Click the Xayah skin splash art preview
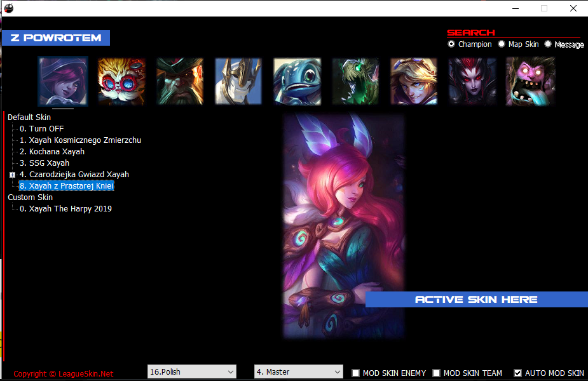The width and height of the screenshot is (588, 381). 343,226
